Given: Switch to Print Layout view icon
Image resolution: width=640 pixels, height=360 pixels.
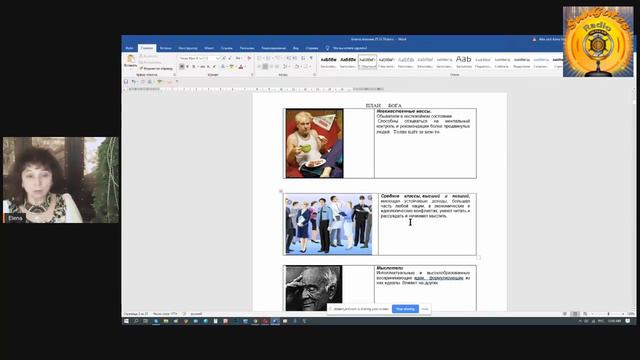Looking at the screenshot, I should (575, 313).
